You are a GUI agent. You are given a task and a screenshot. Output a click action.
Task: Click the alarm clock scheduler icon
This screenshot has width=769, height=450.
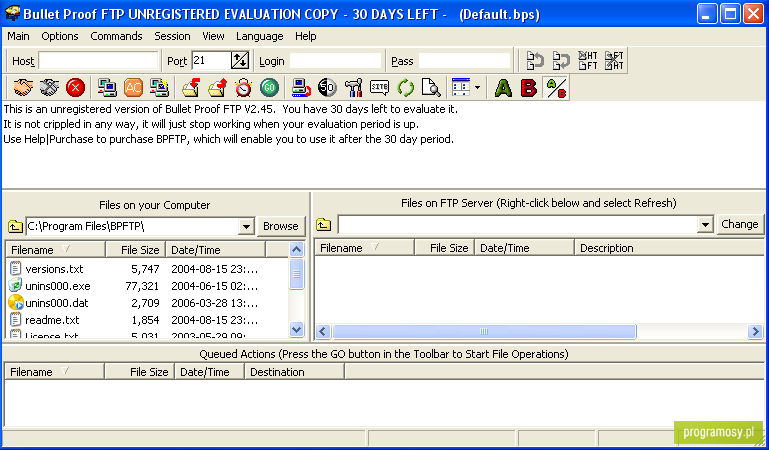[243, 88]
